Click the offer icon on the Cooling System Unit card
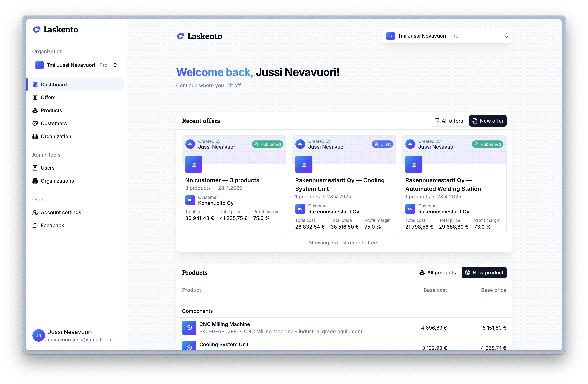The image size is (588, 384). (304, 164)
